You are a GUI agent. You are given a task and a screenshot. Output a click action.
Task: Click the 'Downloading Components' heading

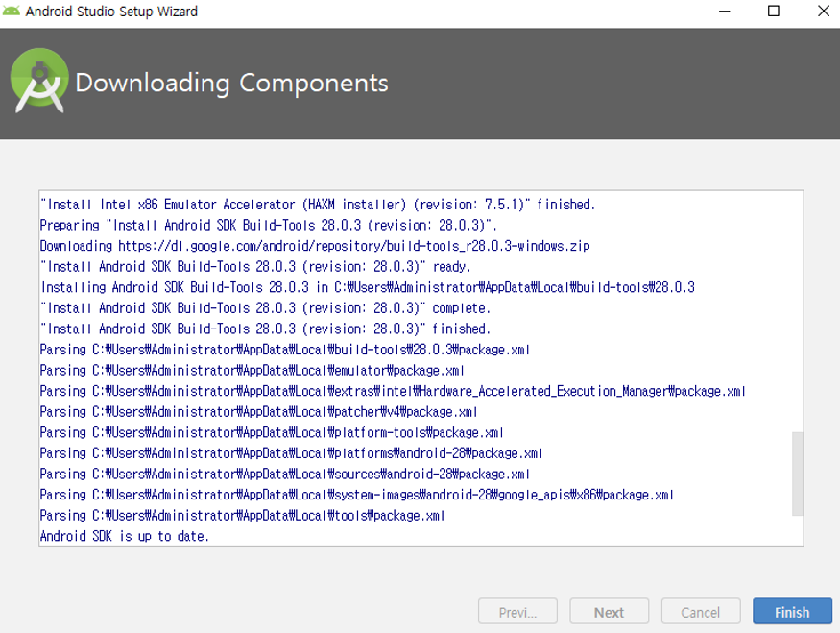click(231, 83)
